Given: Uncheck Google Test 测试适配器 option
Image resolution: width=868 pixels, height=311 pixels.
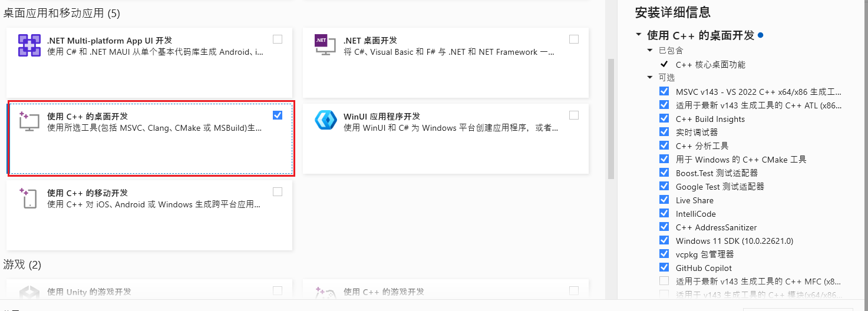Looking at the screenshot, I should pos(664,186).
